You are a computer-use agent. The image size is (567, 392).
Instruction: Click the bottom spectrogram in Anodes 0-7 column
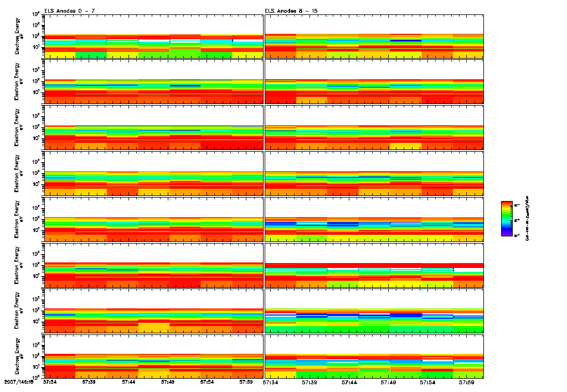(154, 357)
